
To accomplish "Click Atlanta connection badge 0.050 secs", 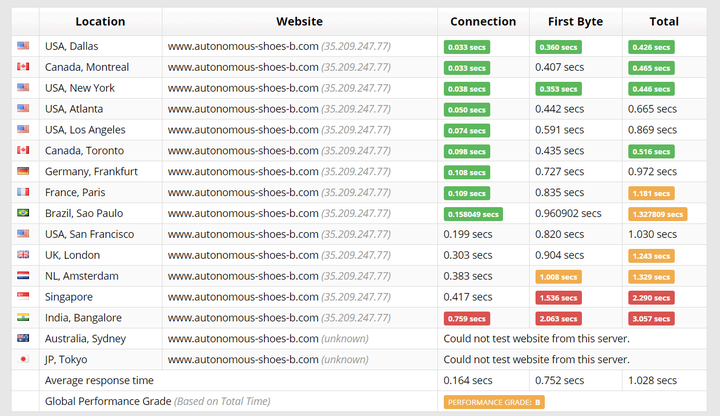I will (x=467, y=110).
